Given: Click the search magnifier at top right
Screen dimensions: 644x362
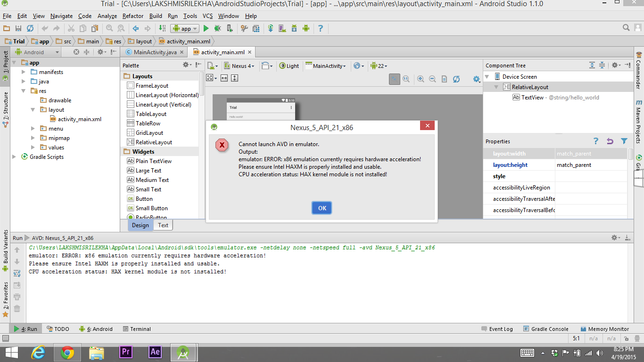Looking at the screenshot, I should pyautogui.click(x=626, y=28).
